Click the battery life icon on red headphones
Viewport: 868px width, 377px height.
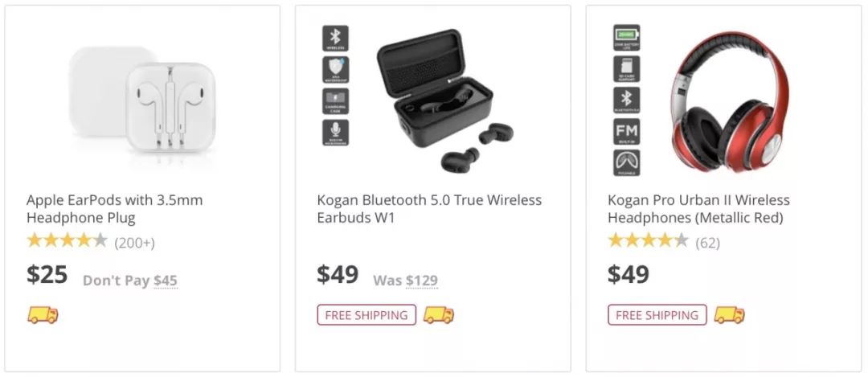coord(626,38)
